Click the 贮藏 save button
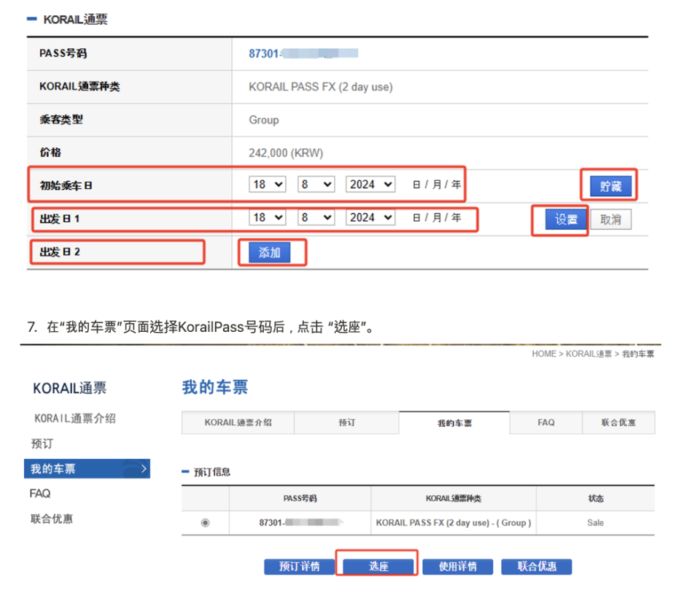Viewport: 700px width, 601px height. (x=610, y=186)
